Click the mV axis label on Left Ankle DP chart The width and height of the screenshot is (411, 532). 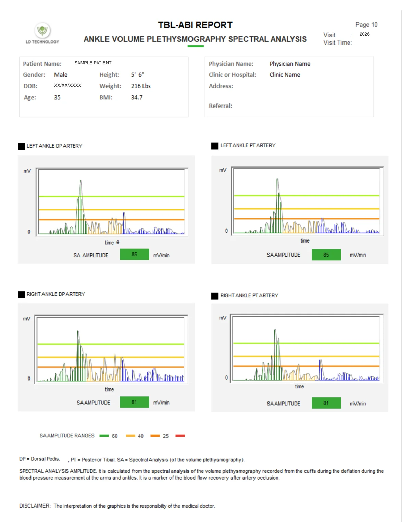point(27,171)
